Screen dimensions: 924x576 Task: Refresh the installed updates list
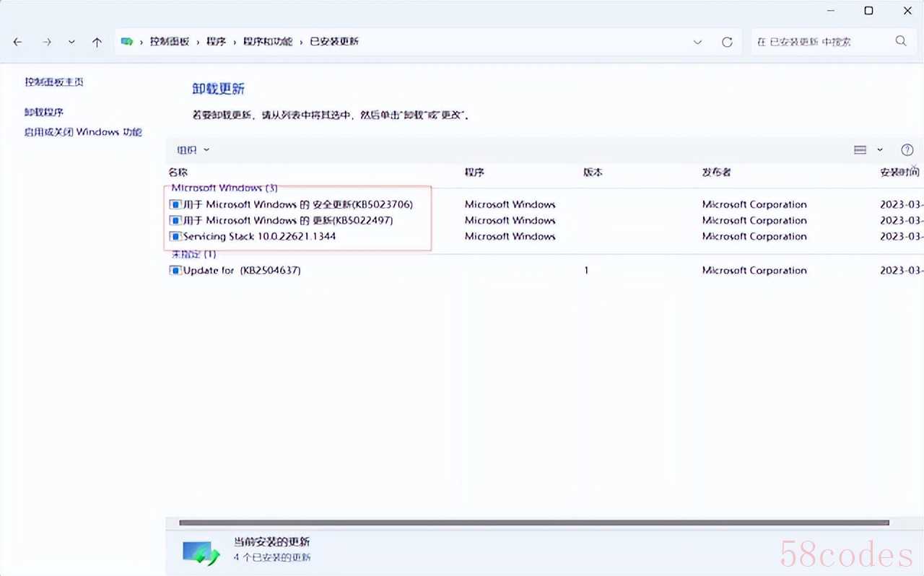pos(727,42)
